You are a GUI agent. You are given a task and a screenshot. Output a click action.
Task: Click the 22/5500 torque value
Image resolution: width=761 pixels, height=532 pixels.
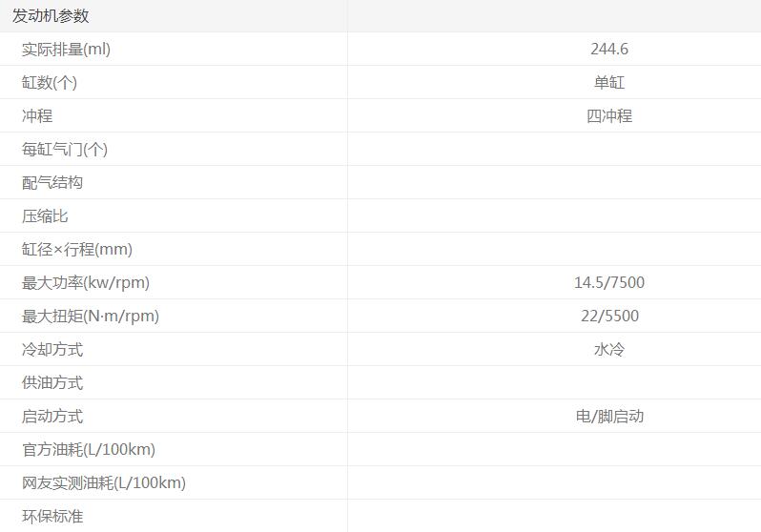tap(609, 317)
